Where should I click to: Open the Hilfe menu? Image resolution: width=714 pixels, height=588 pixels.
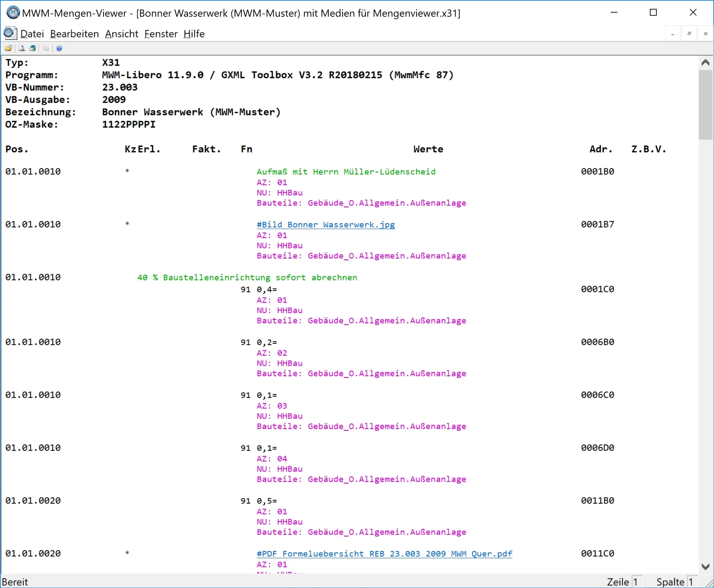(194, 34)
